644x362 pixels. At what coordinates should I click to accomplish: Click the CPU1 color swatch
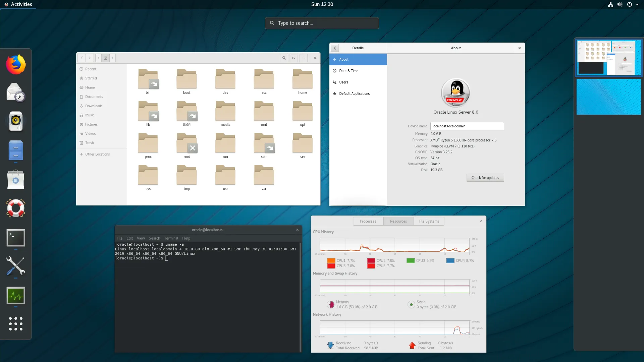(331, 260)
